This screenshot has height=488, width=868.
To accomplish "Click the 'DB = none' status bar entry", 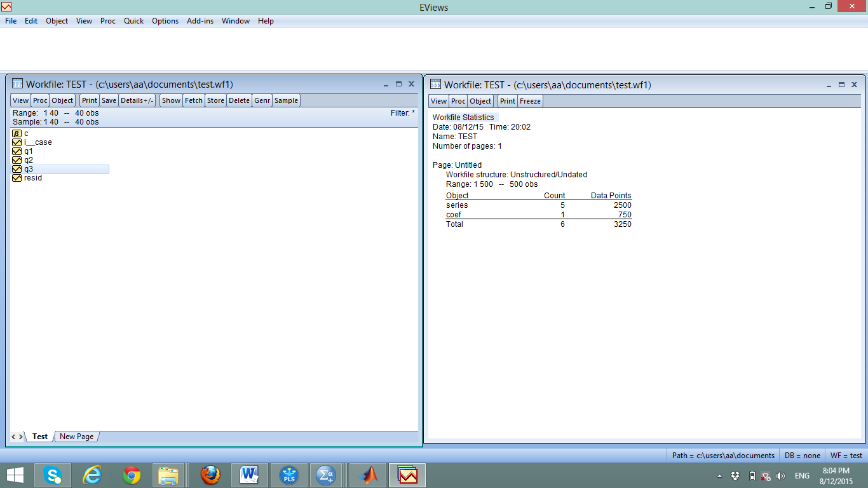I will click(803, 456).
